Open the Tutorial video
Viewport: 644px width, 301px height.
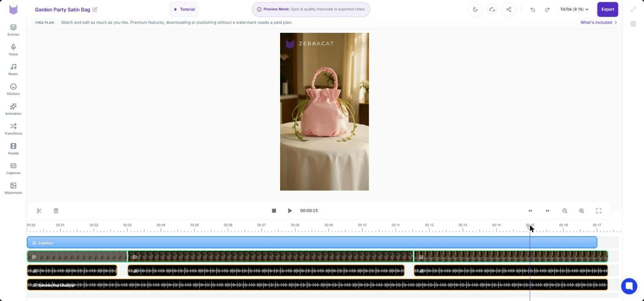(x=184, y=9)
